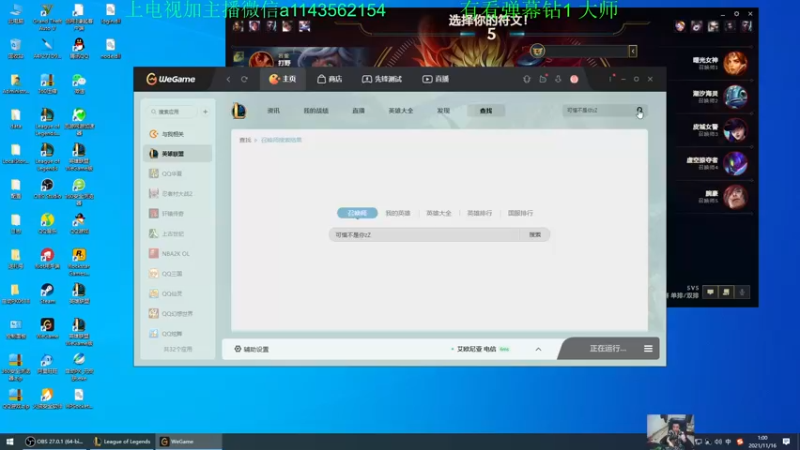Select QQ幻想世界 in the sidebar
Screen dimensions: 800x450
178,313
